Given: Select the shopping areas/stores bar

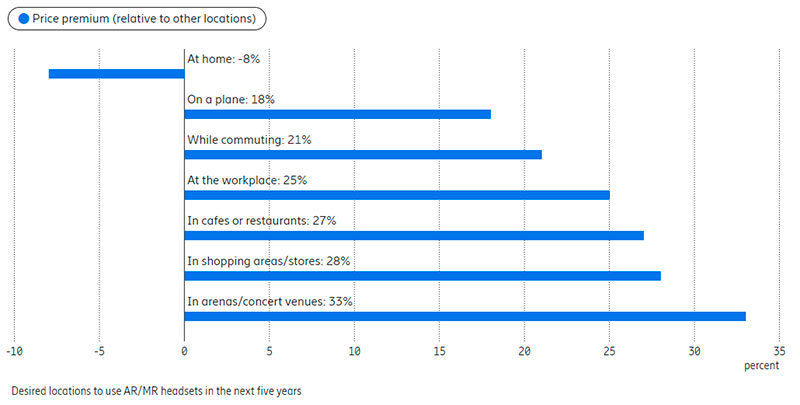Looking at the screenshot, I should click(x=422, y=276).
